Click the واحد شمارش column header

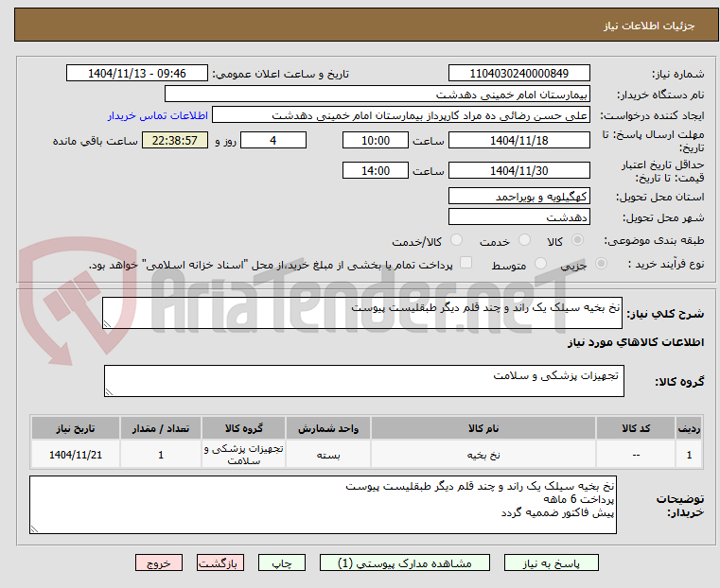(328, 428)
